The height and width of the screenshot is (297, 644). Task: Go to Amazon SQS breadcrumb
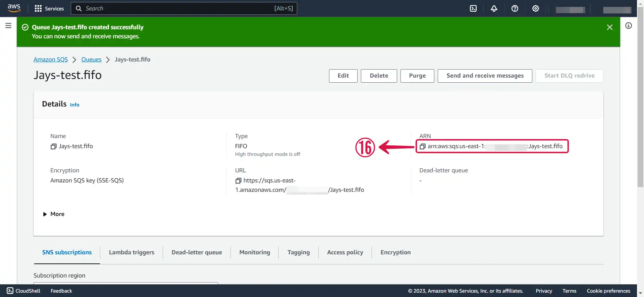click(51, 59)
